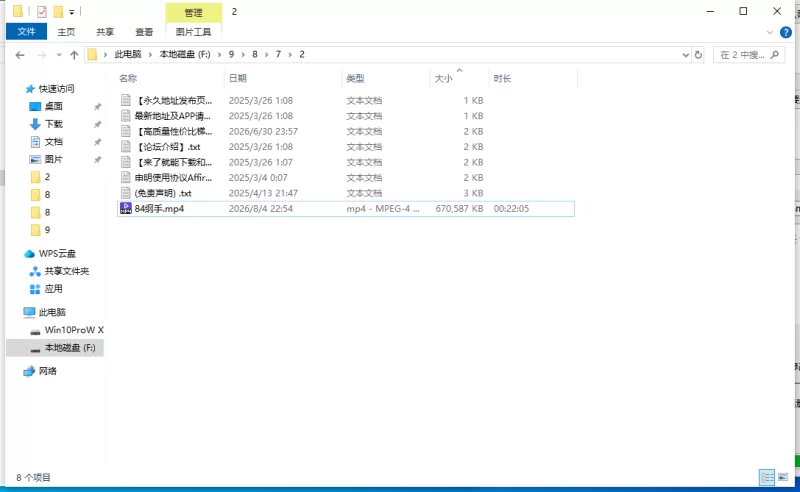The width and height of the screenshot is (800, 492).
Task: Open folder 2 in navigation pane
Action: [x=47, y=177]
